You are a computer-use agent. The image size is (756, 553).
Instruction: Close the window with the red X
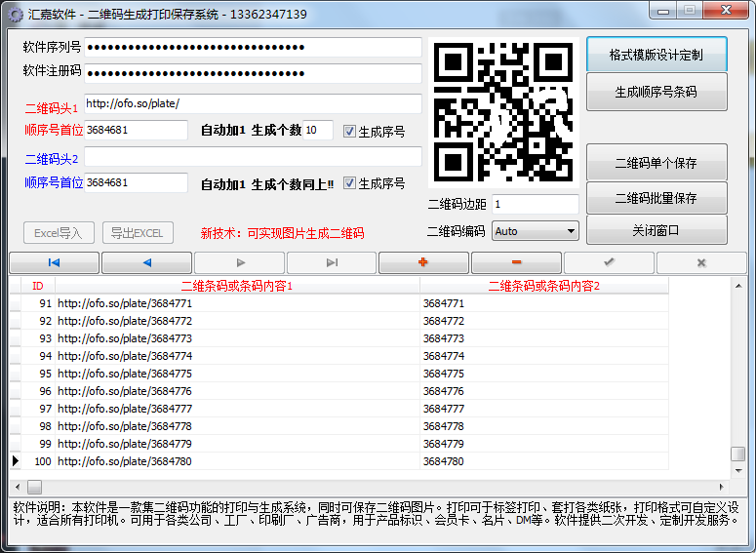tap(726, 10)
